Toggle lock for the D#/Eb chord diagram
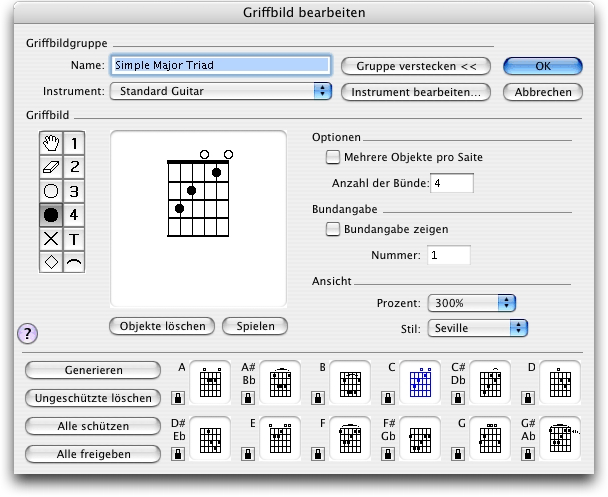Screen dimensions: 608x497 178,454
